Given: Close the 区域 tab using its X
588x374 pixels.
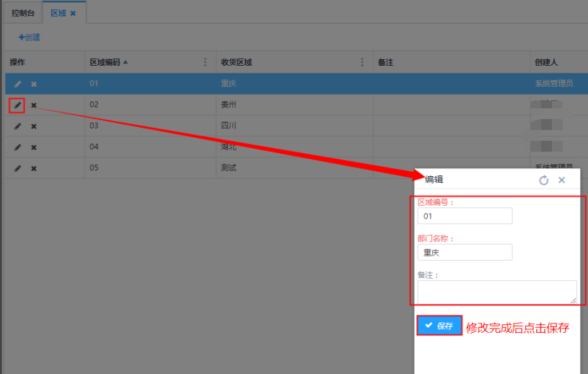Looking at the screenshot, I should point(73,13).
